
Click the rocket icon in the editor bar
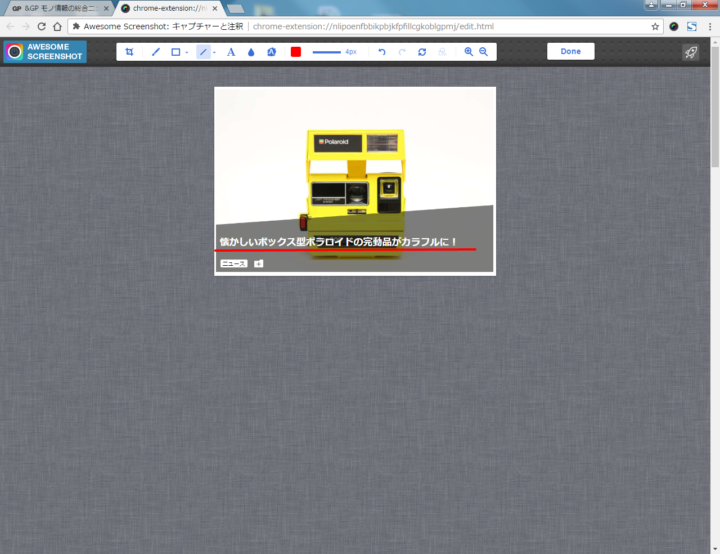tap(691, 52)
